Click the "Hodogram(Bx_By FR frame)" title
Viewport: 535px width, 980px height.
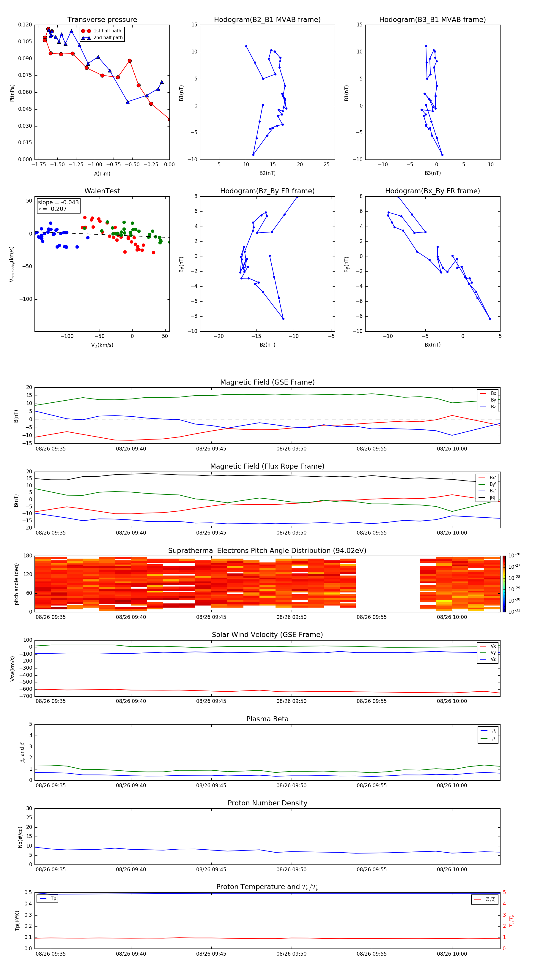pyautogui.click(x=432, y=191)
